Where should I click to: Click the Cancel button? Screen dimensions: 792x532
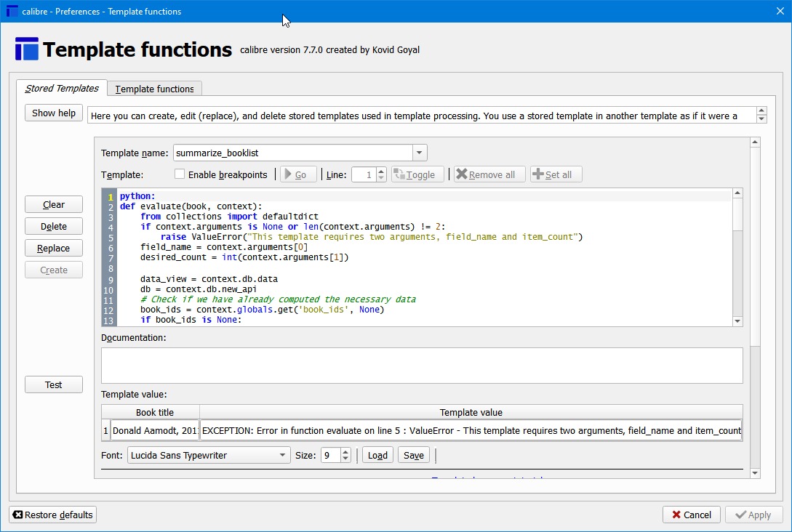(x=691, y=515)
